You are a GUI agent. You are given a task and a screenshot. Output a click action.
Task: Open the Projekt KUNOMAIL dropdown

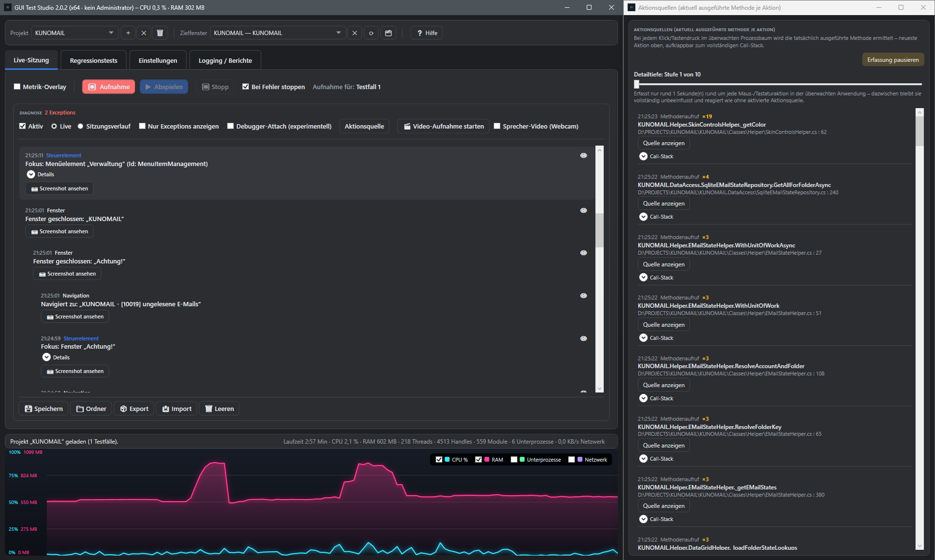[x=75, y=33]
